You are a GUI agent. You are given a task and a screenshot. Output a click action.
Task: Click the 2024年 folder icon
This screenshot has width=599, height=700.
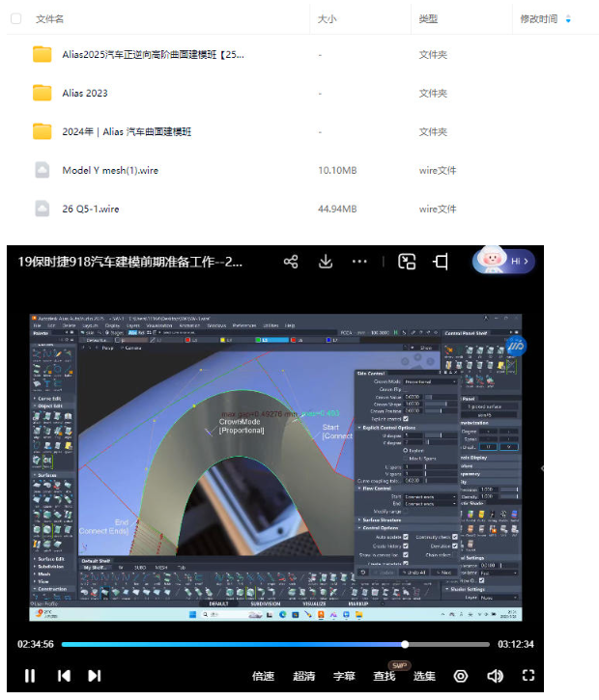pos(42,131)
